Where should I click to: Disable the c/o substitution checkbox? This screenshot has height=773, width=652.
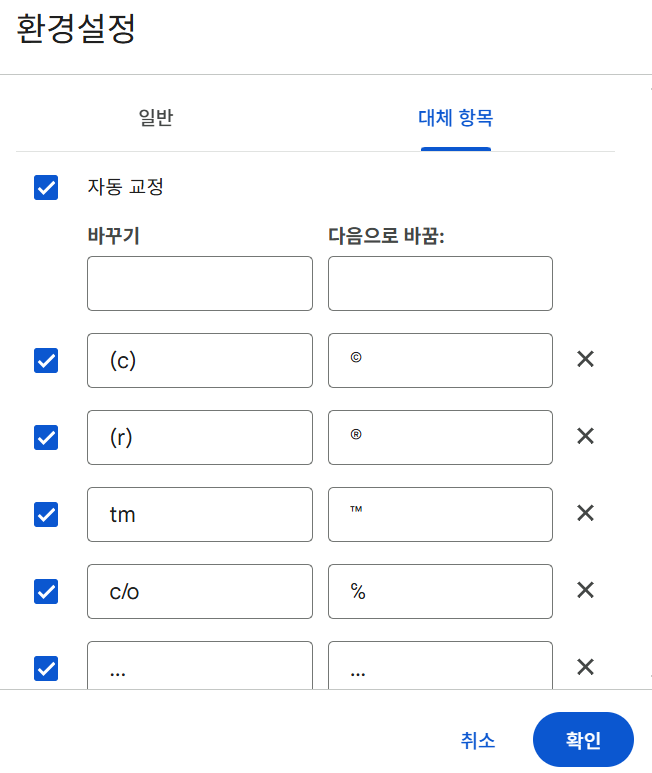46,591
